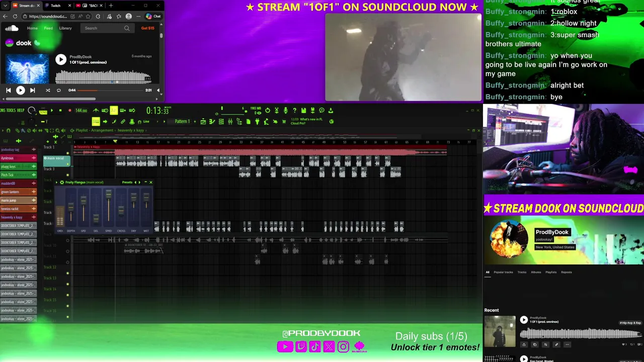Open the Playlist view icon

tap(203, 122)
